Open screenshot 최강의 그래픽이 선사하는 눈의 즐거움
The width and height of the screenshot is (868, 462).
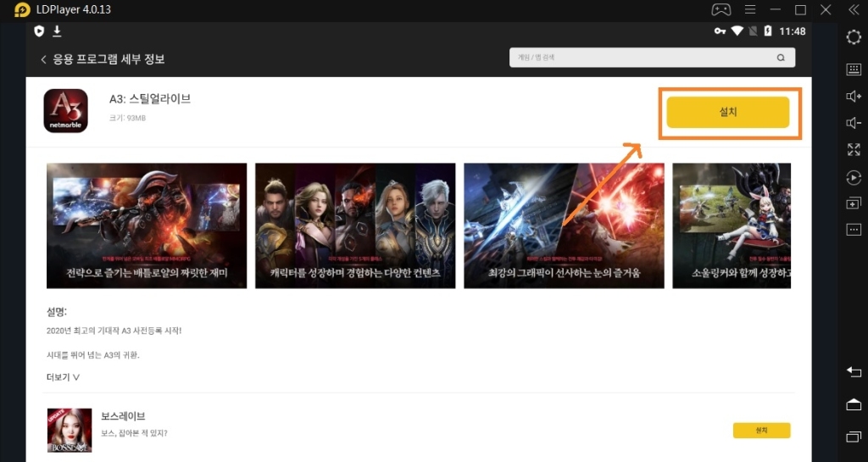click(x=564, y=225)
